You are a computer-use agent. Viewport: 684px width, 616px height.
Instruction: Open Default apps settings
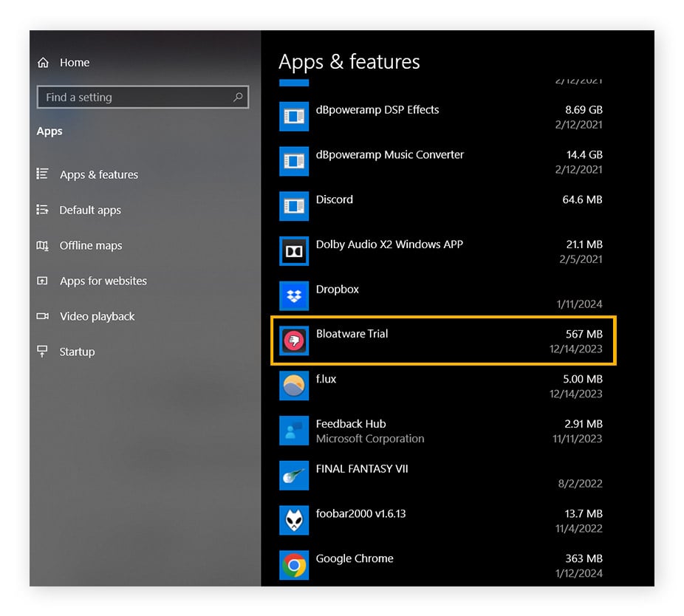tap(89, 210)
